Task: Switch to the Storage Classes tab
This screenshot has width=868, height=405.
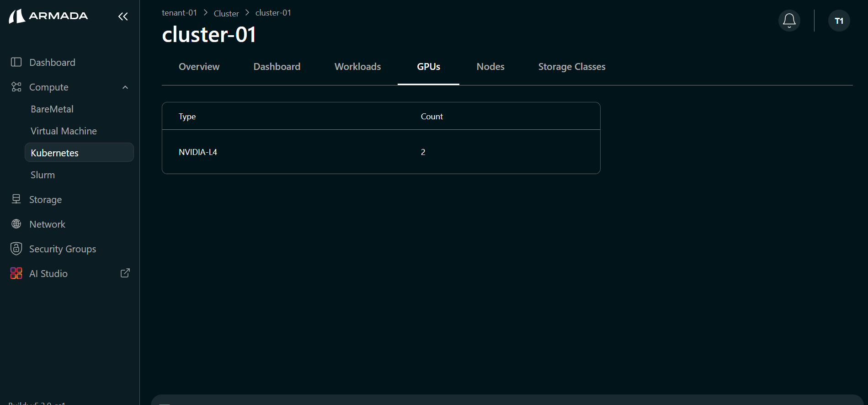Action: point(572,67)
